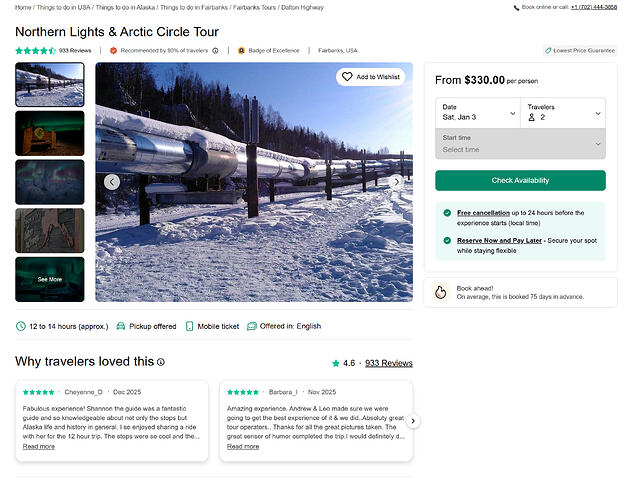624x481 pixels.
Task: Click the Lowest Price Guarantee badge
Action: [580, 50]
